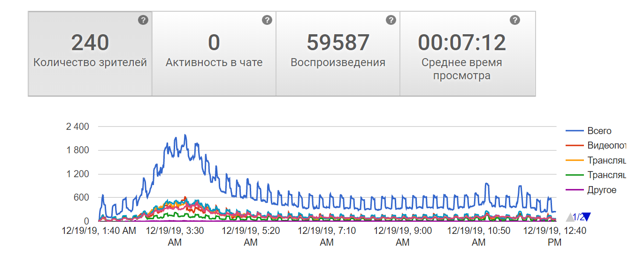The width and height of the screenshot is (644, 255).
Task: Click question mark icon on Воспроизведения card
Action: tap(391, 20)
